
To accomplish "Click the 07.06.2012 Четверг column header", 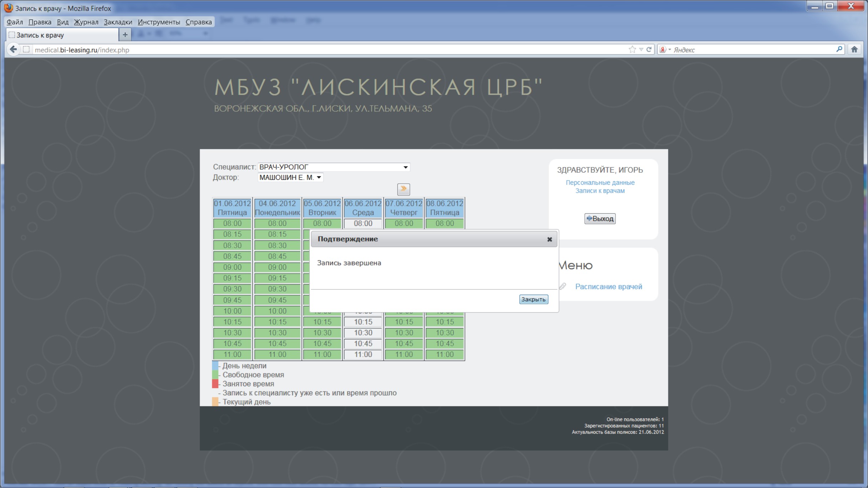I will coord(404,208).
